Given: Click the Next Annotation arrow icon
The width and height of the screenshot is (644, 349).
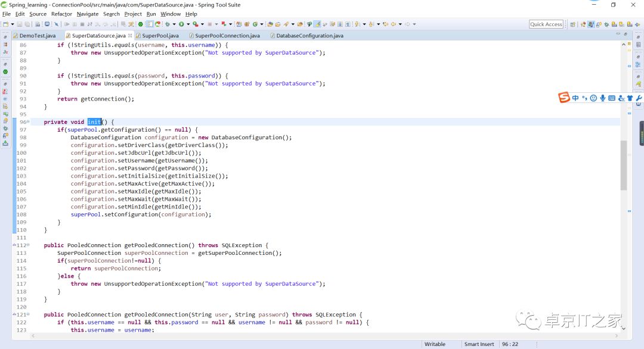Looking at the screenshot, I should coord(356,24).
